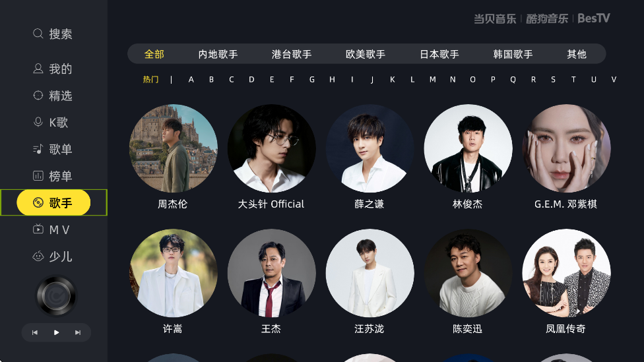Open the MV television icon
This screenshot has width=644, height=362.
pyautogui.click(x=38, y=229)
